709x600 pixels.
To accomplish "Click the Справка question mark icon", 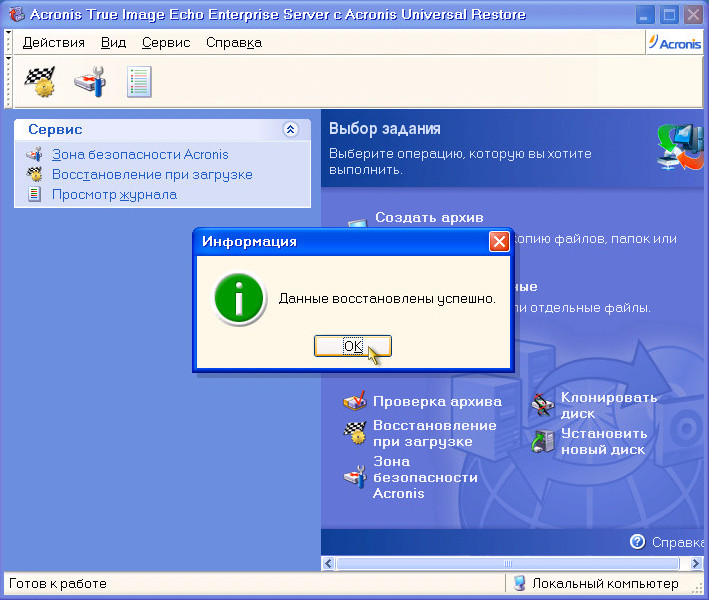I will pyautogui.click(x=637, y=542).
